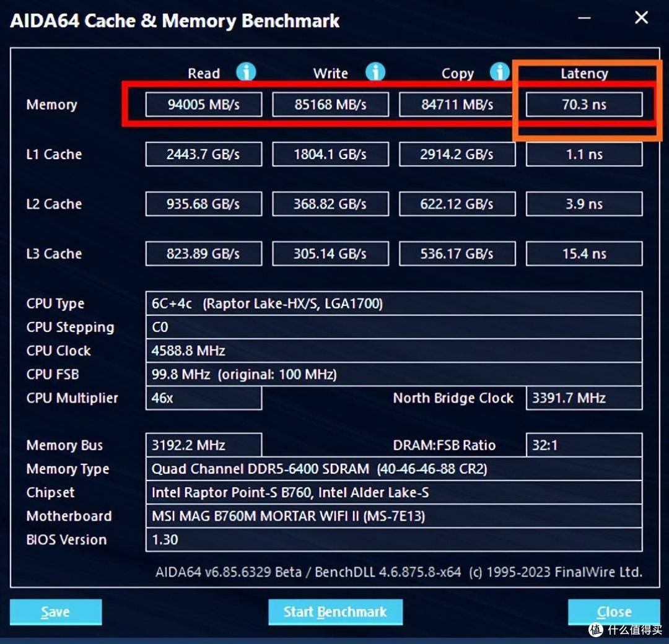Click L3 Cache Latency value 15.4 ns
The image size is (669, 644).
pyautogui.click(x=584, y=254)
